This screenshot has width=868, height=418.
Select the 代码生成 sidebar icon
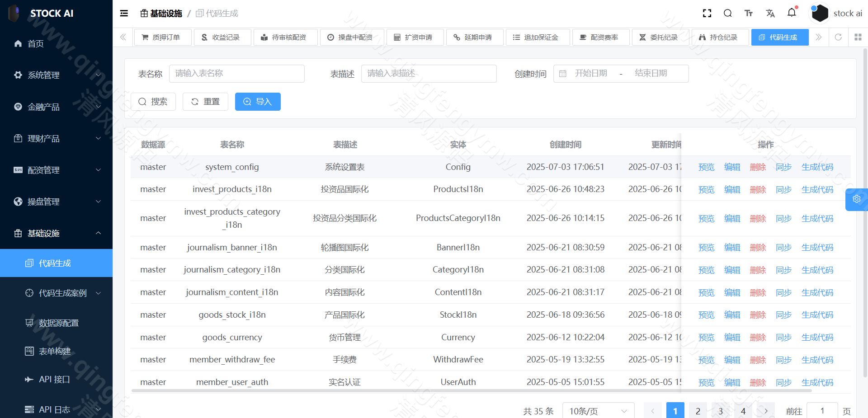[x=30, y=263]
